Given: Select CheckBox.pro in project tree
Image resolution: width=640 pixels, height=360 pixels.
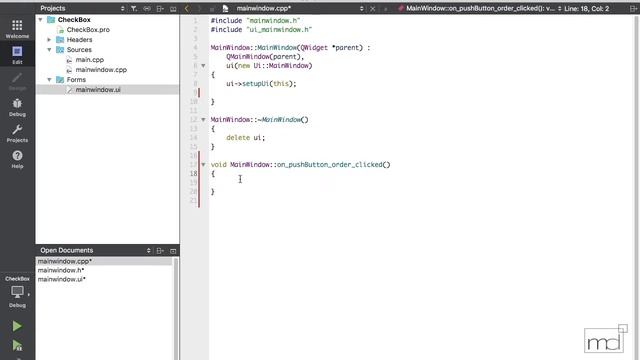Looking at the screenshot, I should 88,30.
